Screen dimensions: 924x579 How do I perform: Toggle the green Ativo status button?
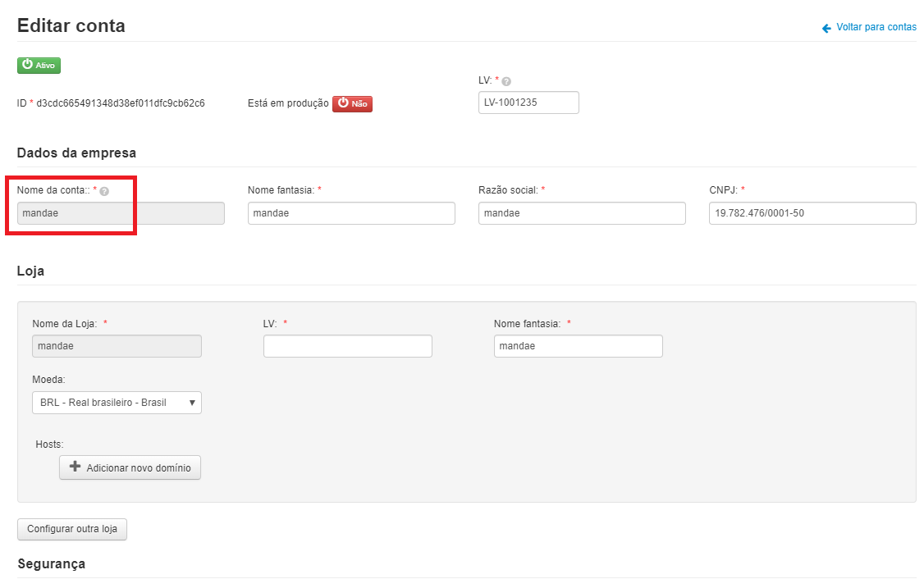pyautogui.click(x=39, y=65)
